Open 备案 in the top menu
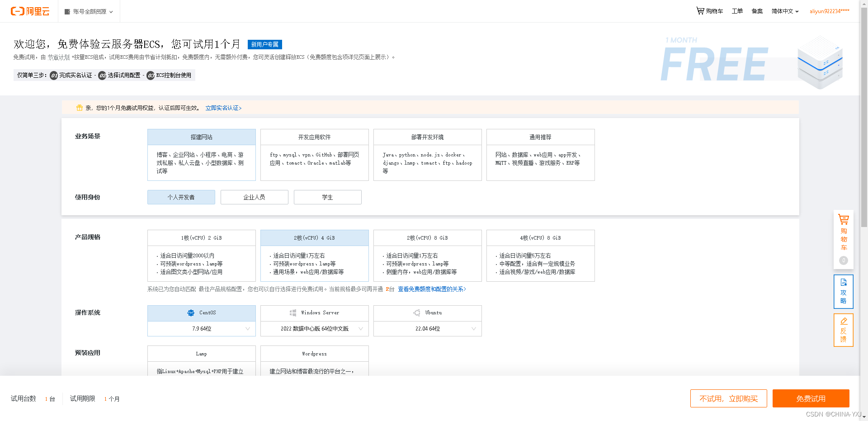Screen dimensions: 868x421 (x=757, y=11)
